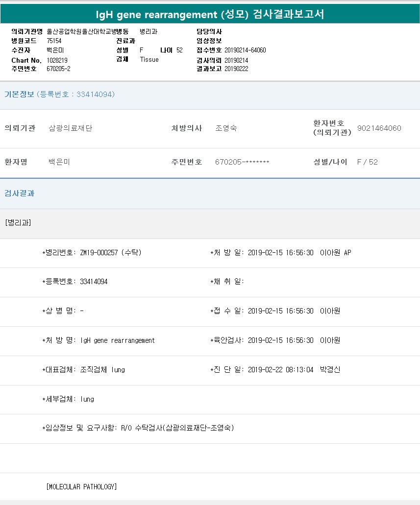Click the 기본정보 section heading
420x505 pixels.
[x=19, y=95]
